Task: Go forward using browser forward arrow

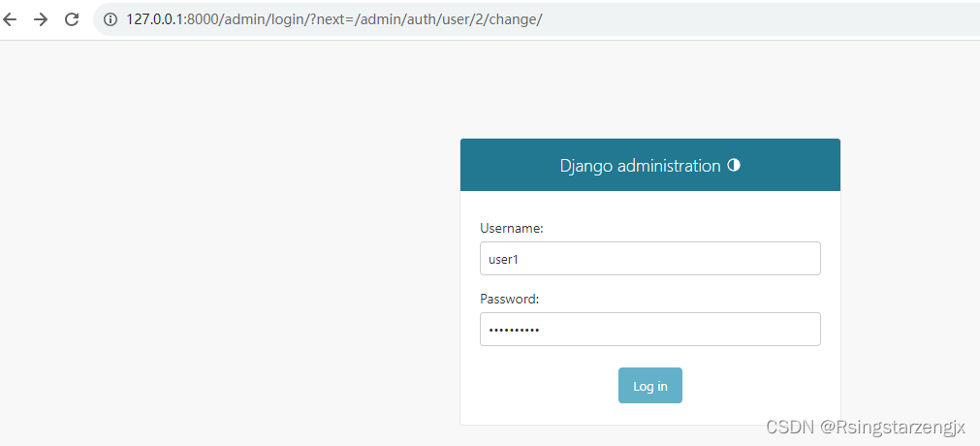Action: pyautogui.click(x=41, y=19)
